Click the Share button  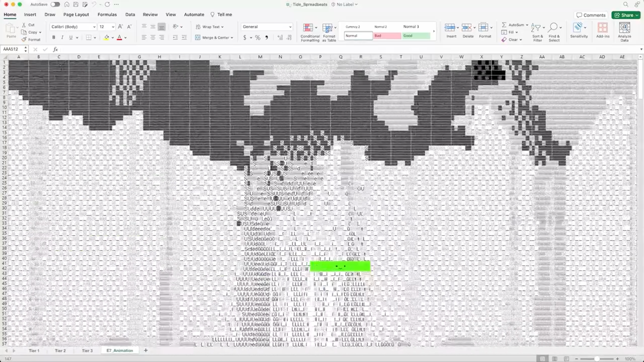click(624, 15)
